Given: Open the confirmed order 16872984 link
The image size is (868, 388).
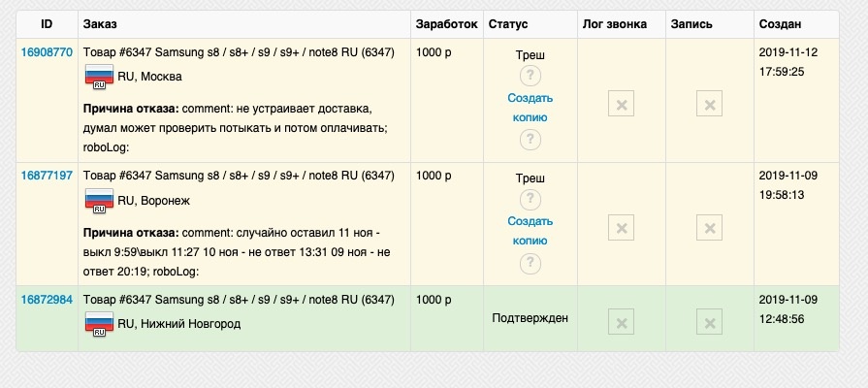Looking at the screenshot, I should [47, 299].
